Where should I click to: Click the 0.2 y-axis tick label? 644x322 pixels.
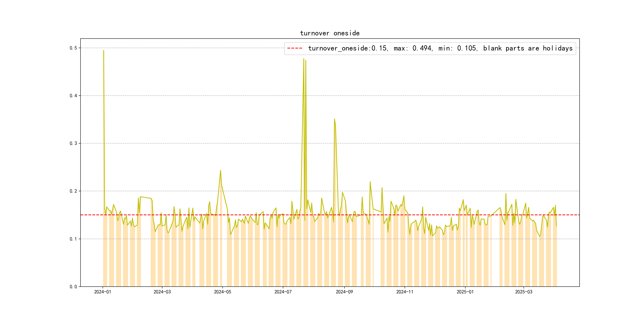pyautogui.click(x=73, y=191)
